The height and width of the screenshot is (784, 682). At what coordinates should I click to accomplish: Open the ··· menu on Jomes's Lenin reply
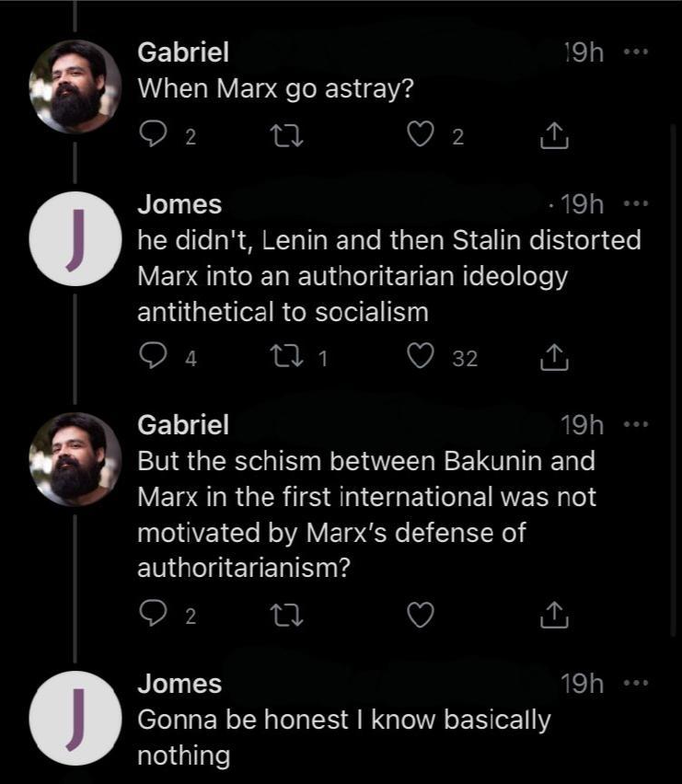(637, 204)
